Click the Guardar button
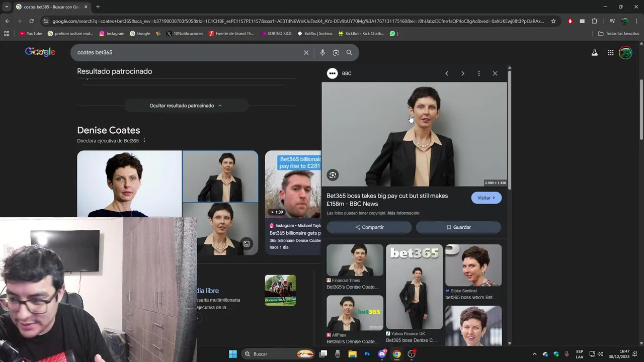 coord(458,227)
